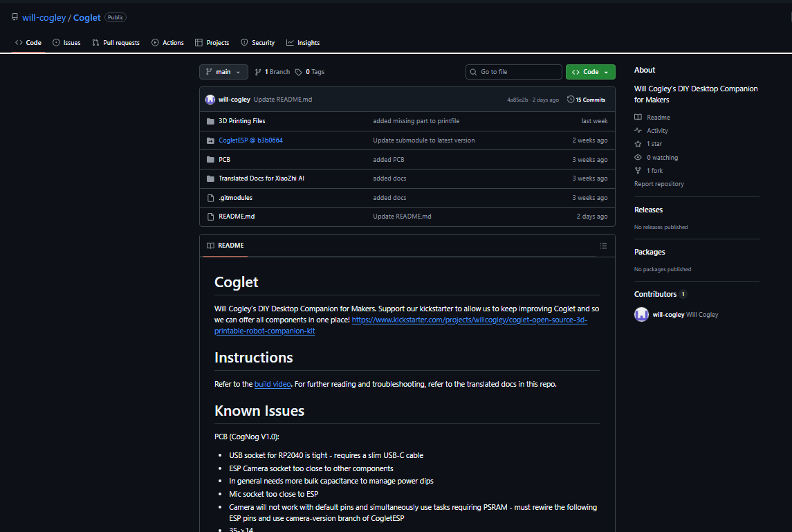The width and height of the screenshot is (792, 532).
Task: Click file icon beside .gitmodules
Action: 211,198
